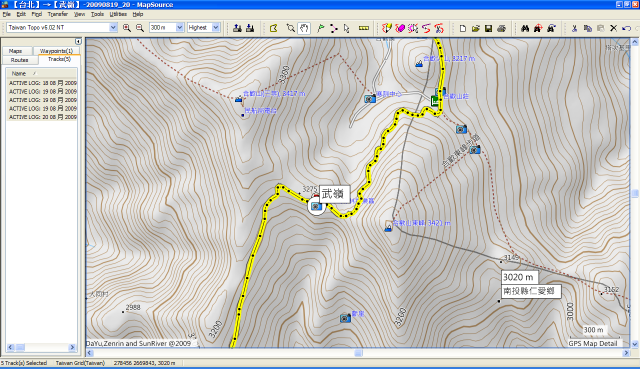Image resolution: width=640 pixels, height=369 pixels.
Task: Open the 300 m zoom scale dropdown
Action: coord(180,27)
